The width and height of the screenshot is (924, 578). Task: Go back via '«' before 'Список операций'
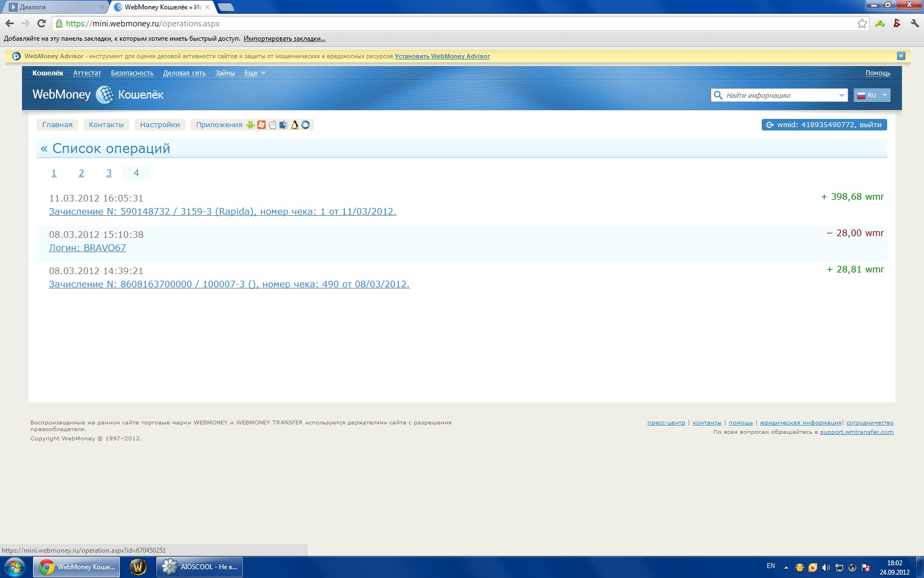tap(44, 149)
